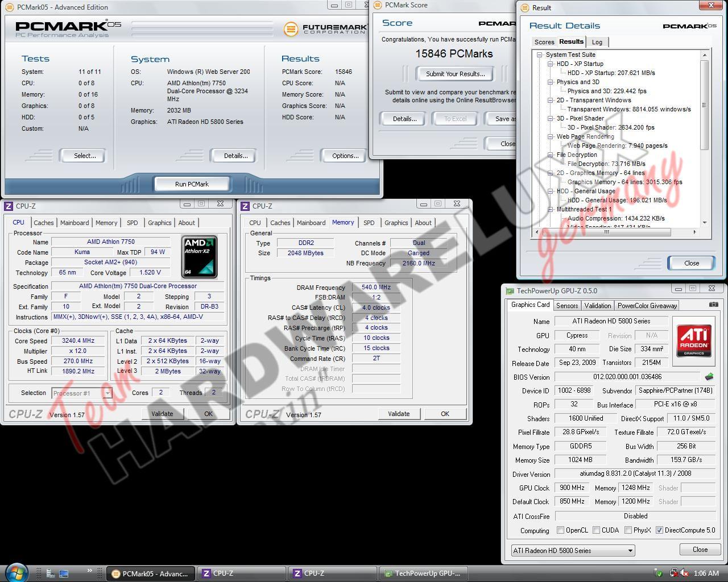Collapse the Physics and 3D node

click(x=551, y=82)
